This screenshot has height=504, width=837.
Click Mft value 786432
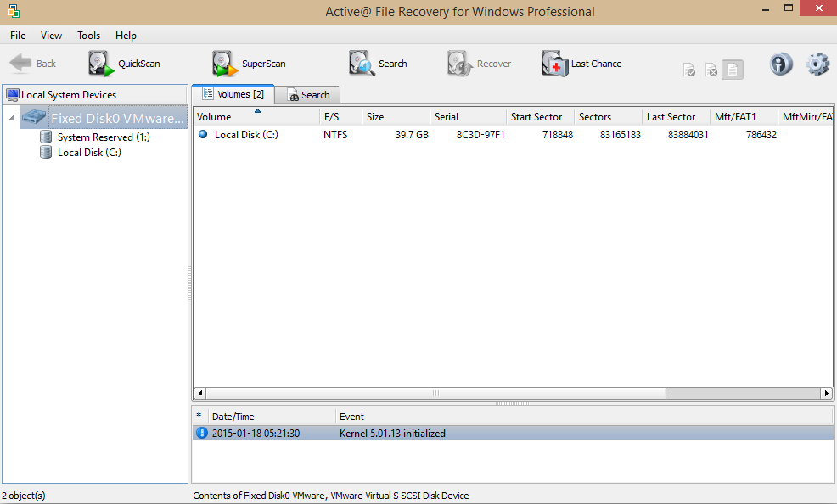pos(761,134)
